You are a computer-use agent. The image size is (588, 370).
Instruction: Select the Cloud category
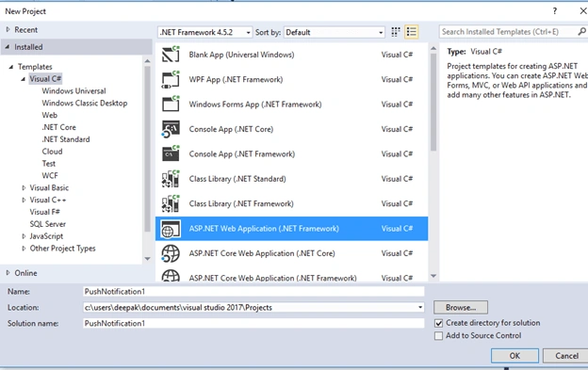click(52, 152)
